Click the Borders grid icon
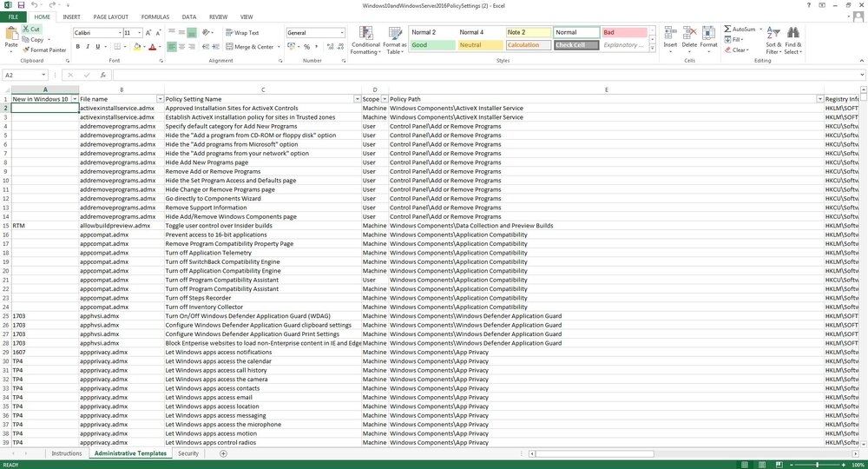This screenshot has height=469, width=868. pyautogui.click(x=117, y=47)
